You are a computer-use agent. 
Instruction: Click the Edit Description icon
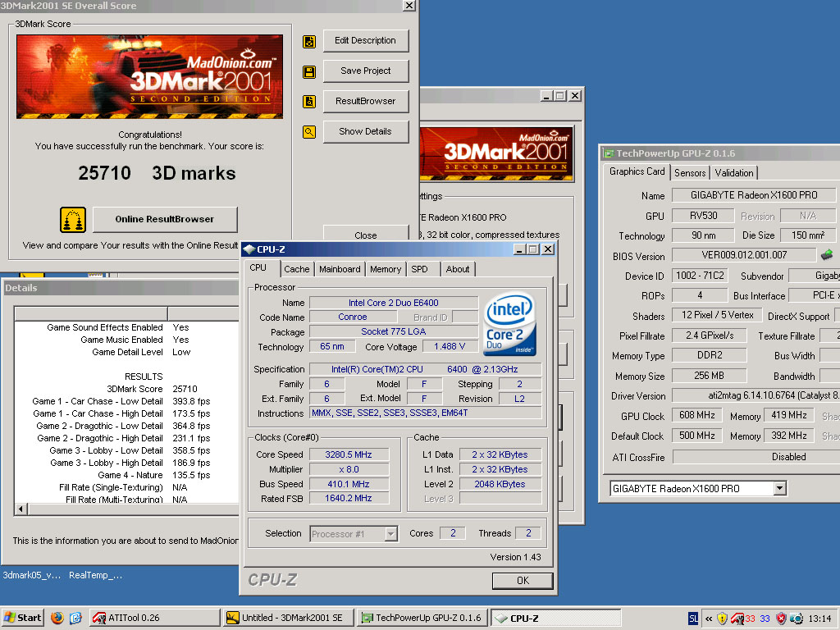[309, 41]
